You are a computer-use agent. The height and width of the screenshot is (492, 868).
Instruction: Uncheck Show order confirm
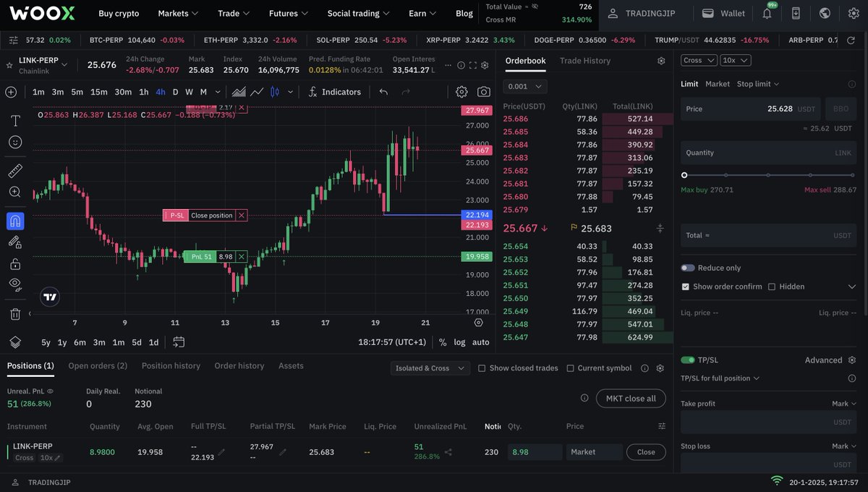coord(686,287)
